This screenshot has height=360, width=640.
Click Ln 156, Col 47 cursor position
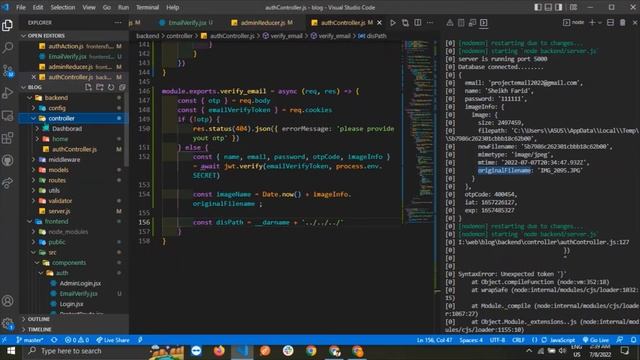tap(434, 340)
